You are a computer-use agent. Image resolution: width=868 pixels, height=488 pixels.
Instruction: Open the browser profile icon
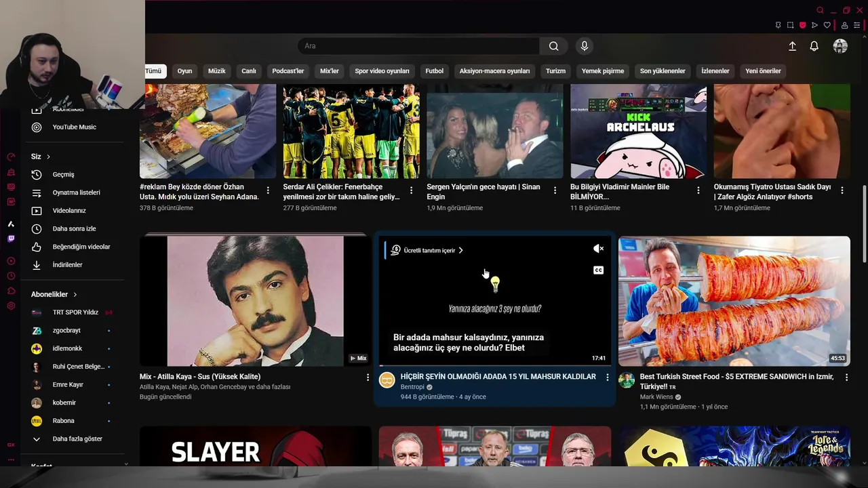coord(844,25)
